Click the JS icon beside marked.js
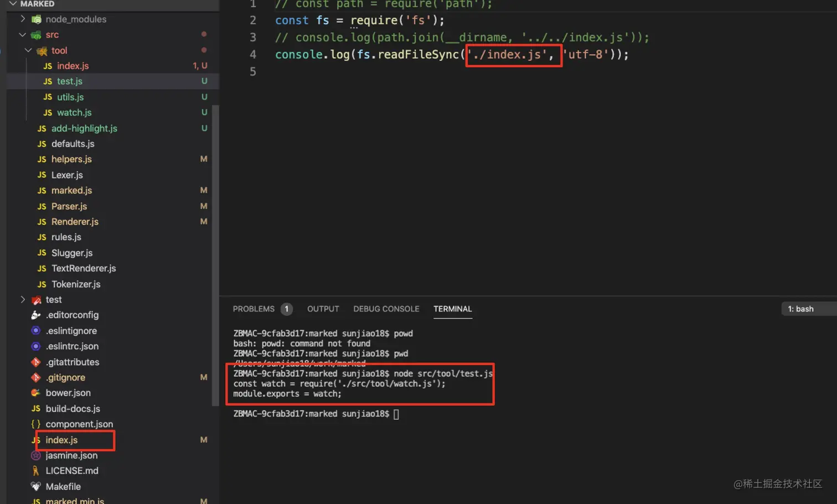 pos(42,191)
